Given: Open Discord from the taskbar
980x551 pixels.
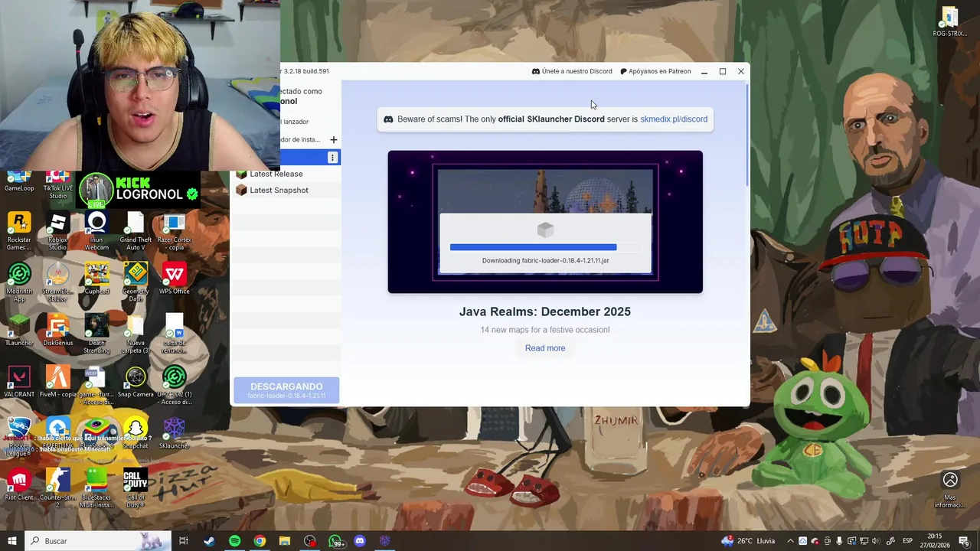Looking at the screenshot, I should [360, 541].
